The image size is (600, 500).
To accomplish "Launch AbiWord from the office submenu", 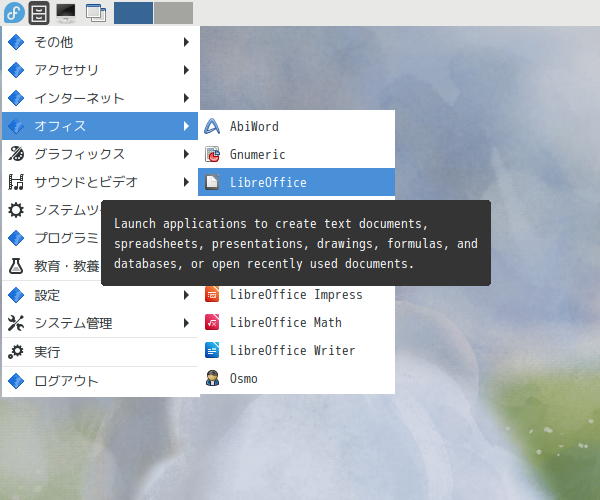I will click(297, 126).
